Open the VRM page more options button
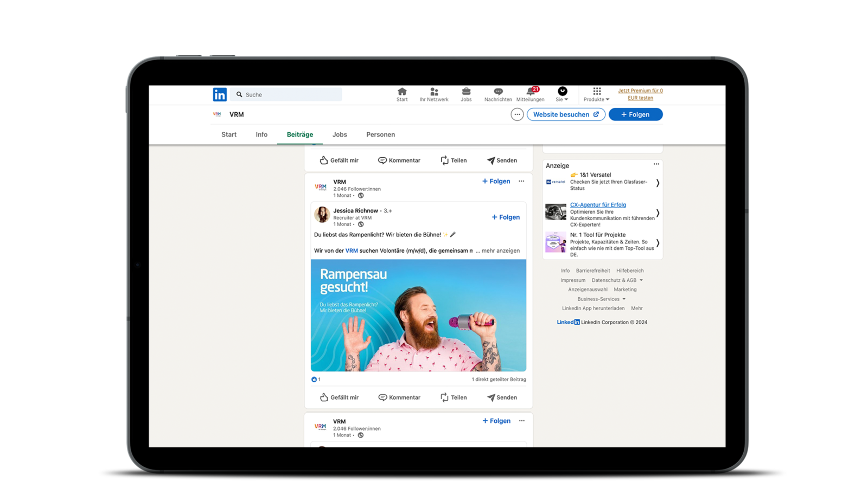This screenshot has width=868, height=488. (x=517, y=114)
